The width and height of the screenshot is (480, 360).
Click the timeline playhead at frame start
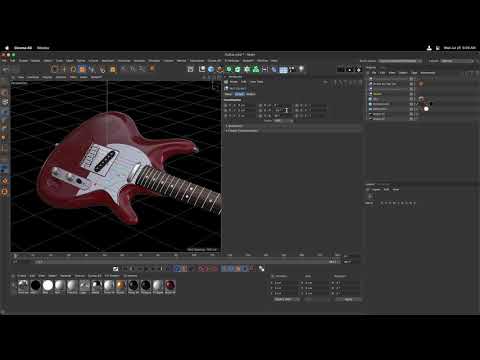(x=15, y=256)
